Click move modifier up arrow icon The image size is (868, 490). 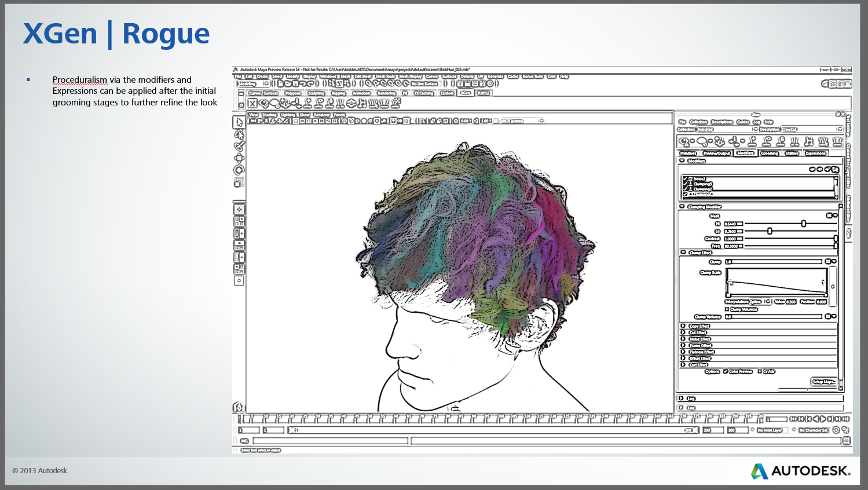point(812,169)
